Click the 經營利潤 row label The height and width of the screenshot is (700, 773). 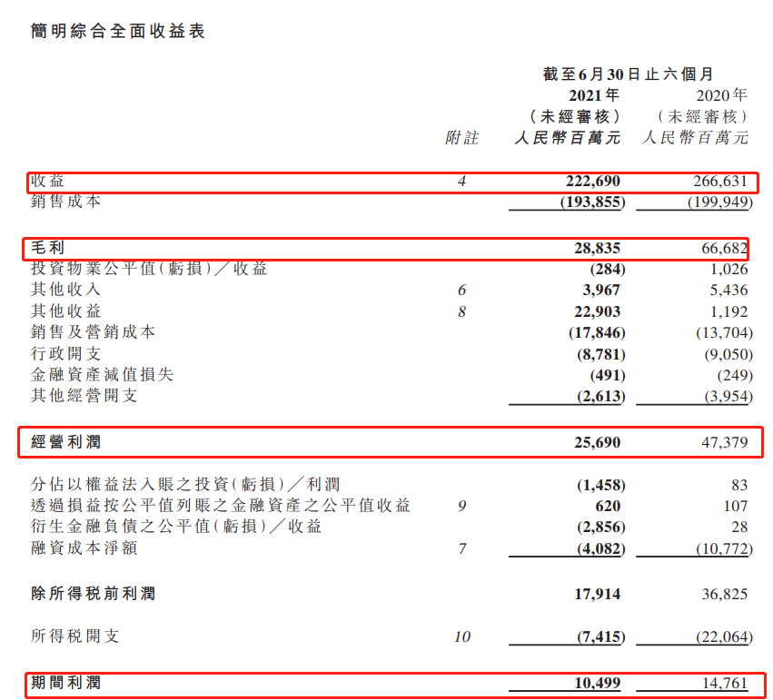[66, 442]
